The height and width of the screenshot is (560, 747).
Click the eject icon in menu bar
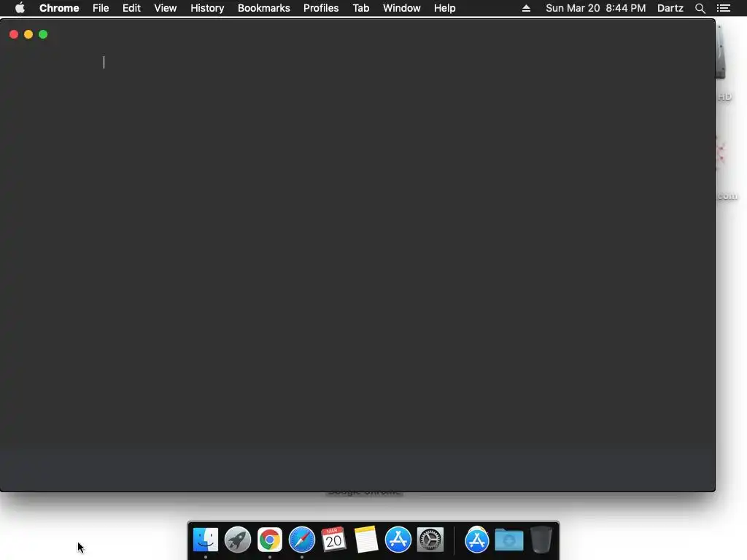point(526,8)
